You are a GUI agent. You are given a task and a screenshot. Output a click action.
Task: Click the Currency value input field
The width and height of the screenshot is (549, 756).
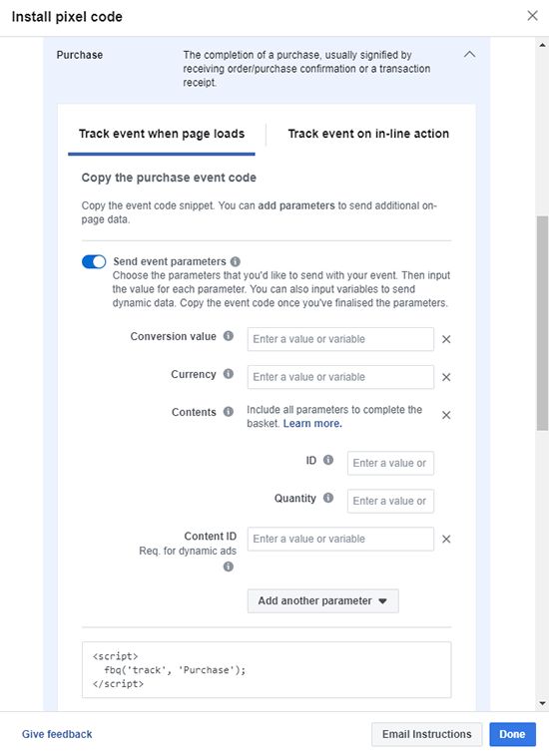tap(340, 377)
